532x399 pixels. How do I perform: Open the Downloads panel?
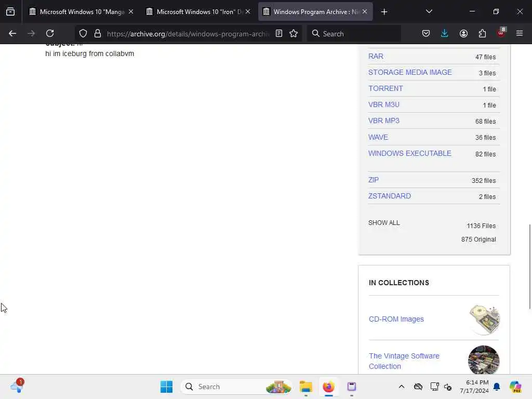click(x=445, y=33)
